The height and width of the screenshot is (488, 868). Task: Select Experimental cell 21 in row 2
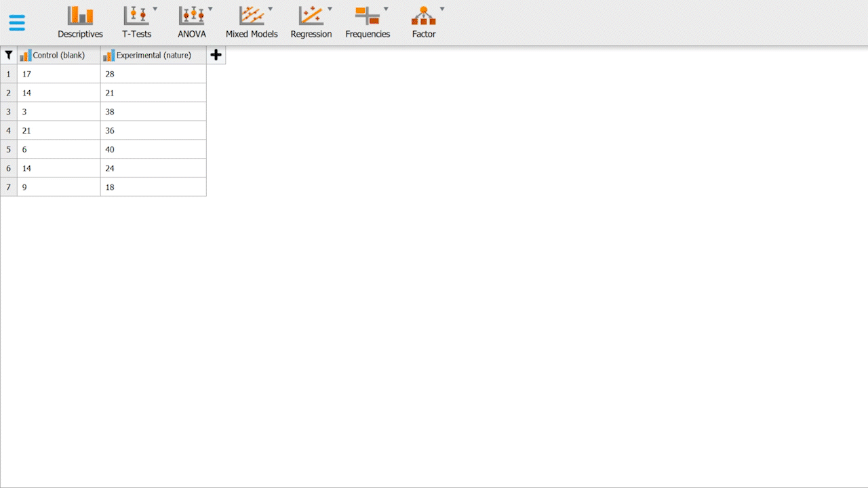point(153,93)
